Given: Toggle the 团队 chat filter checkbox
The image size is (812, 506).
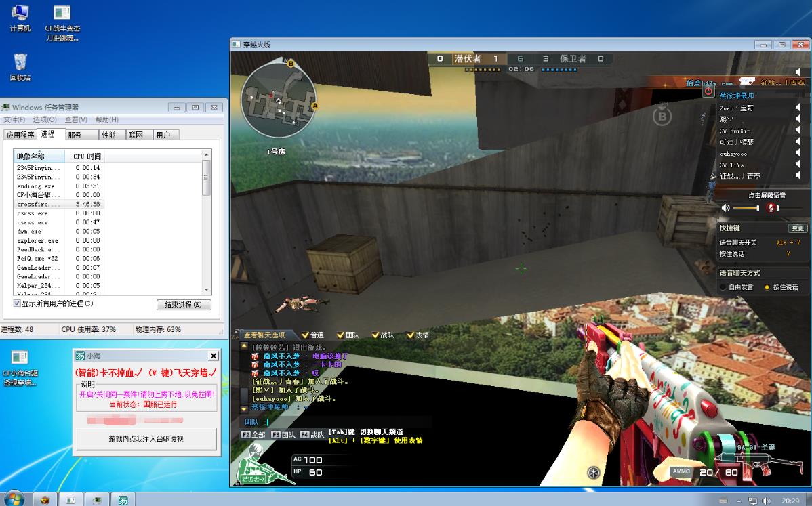Looking at the screenshot, I should 340,335.
